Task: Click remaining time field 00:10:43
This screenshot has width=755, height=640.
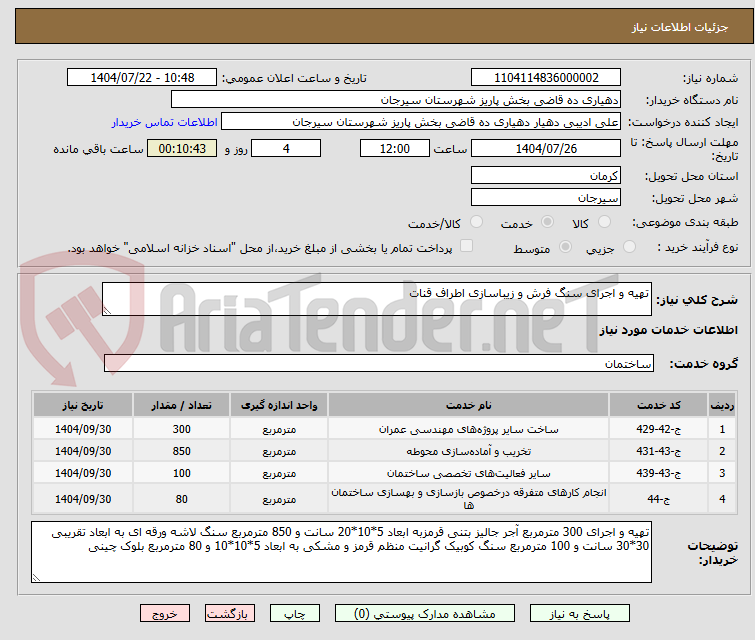Action: coord(182,148)
